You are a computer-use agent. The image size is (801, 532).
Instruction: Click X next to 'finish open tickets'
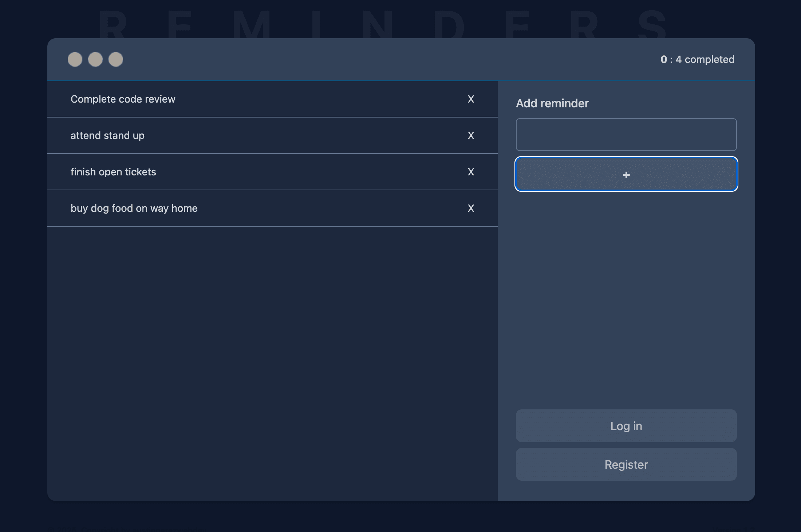[471, 172]
